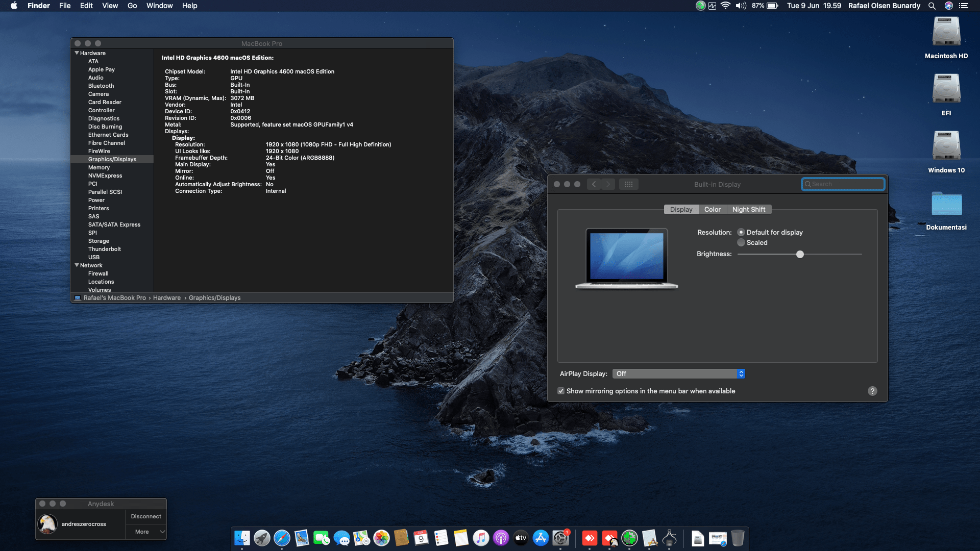Open Maps from the dock
This screenshot has width=980, height=551.
pyautogui.click(x=361, y=538)
